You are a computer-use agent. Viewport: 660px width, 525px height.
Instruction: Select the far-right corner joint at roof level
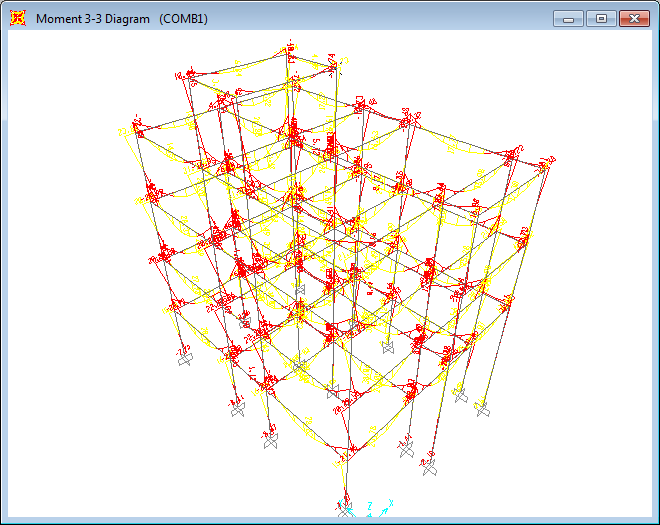pyautogui.click(x=547, y=162)
